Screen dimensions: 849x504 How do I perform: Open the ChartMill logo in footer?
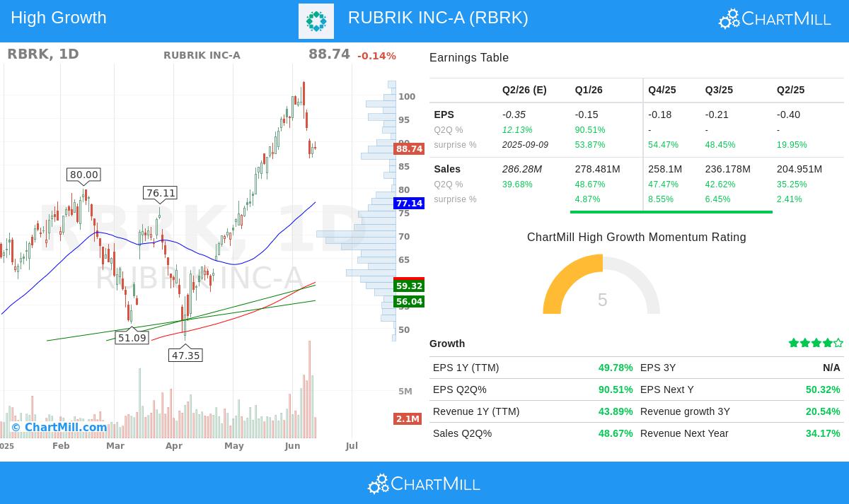(424, 484)
